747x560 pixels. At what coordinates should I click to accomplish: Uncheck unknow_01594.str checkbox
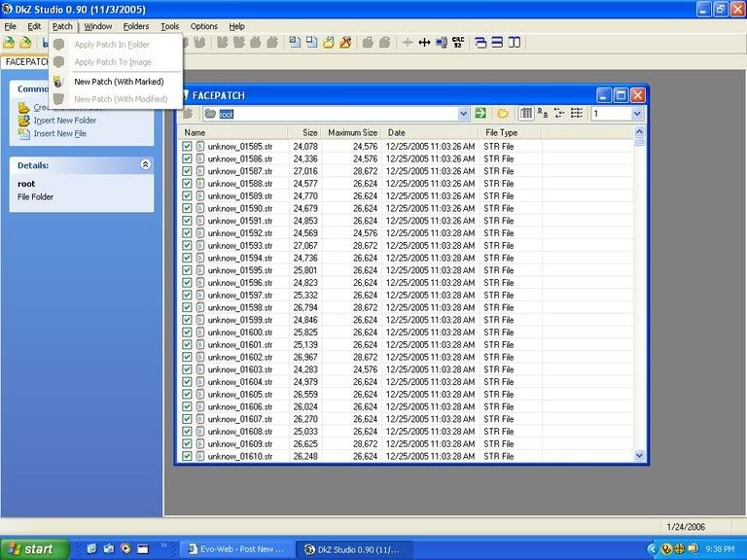(187, 258)
